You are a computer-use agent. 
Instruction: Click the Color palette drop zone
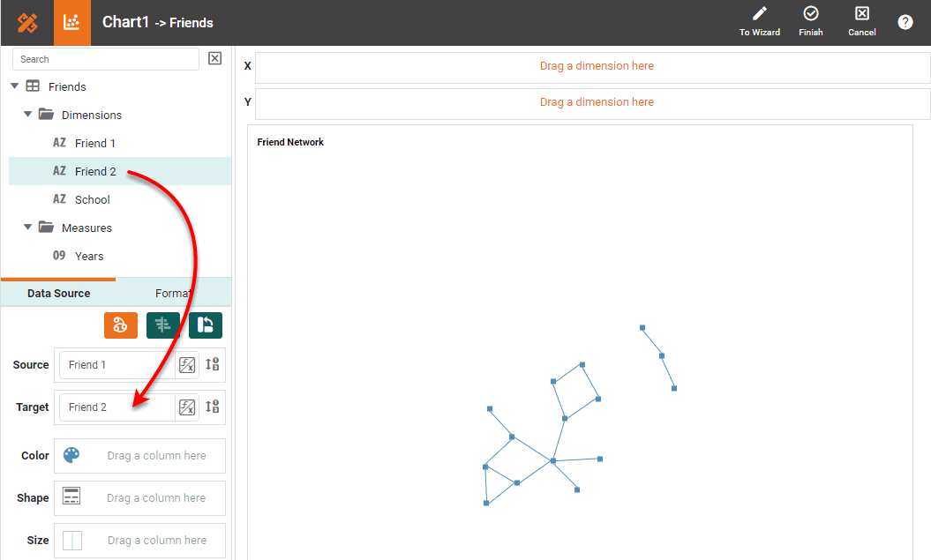(139, 455)
